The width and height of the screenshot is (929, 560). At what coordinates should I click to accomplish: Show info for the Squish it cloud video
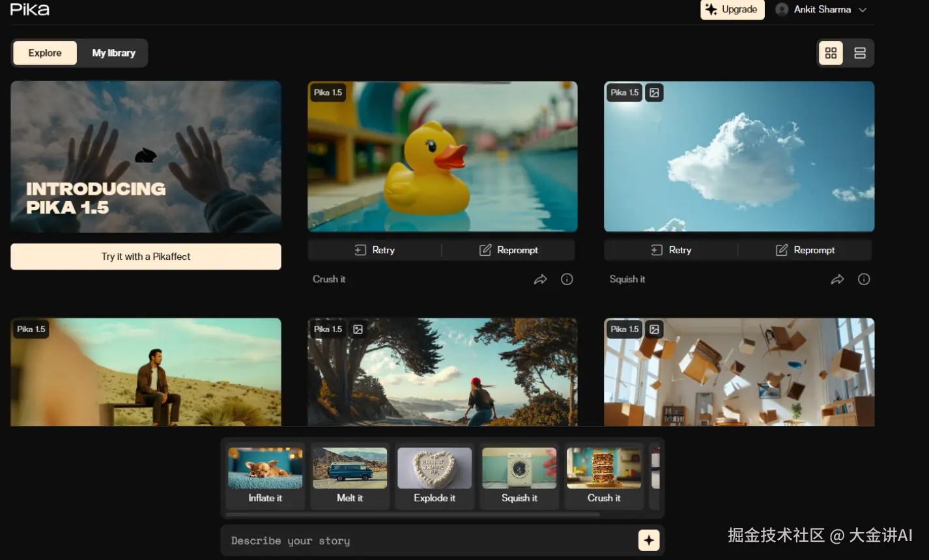point(864,279)
